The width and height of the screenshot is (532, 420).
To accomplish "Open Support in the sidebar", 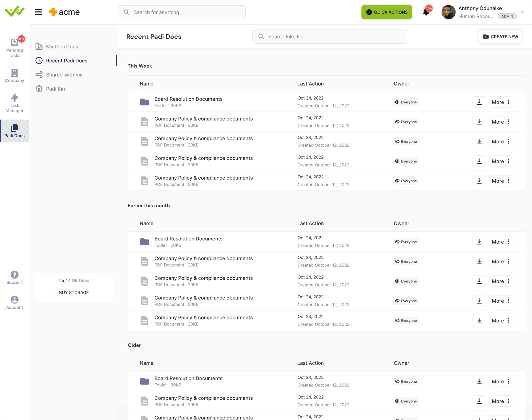I will [x=14, y=278].
